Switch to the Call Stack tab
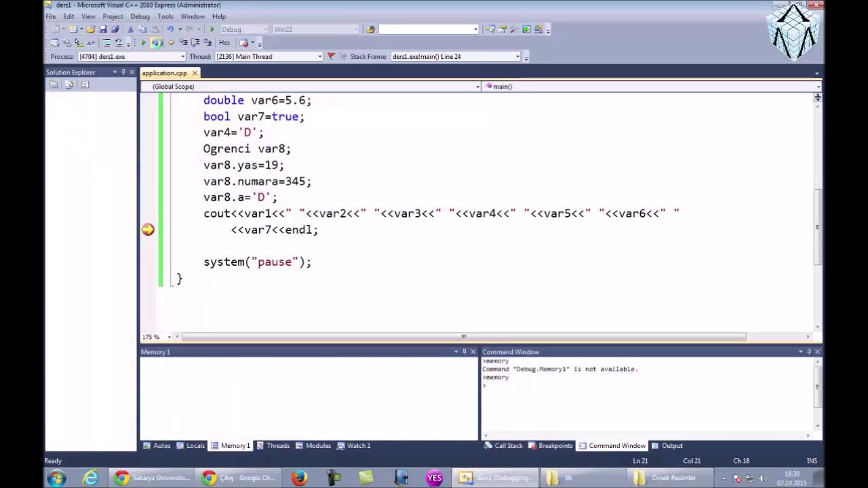This screenshot has width=868, height=488. click(x=503, y=446)
